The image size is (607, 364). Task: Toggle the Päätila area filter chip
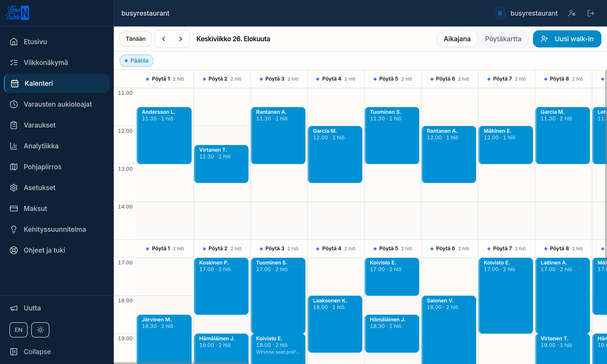pyautogui.click(x=136, y=61)
